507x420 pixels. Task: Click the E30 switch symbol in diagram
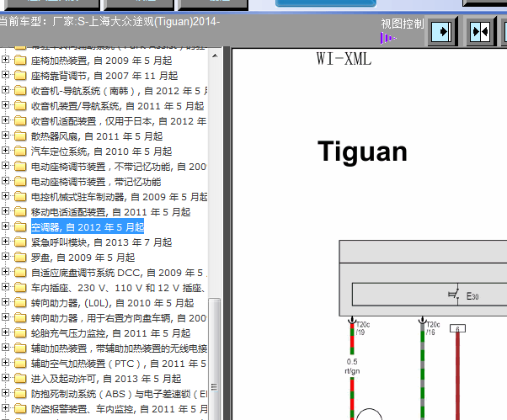(454, 295)
